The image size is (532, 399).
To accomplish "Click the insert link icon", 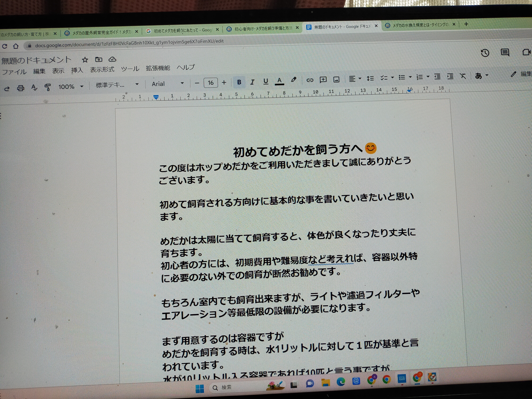I will pyautogui.click(x=310, y=80).
